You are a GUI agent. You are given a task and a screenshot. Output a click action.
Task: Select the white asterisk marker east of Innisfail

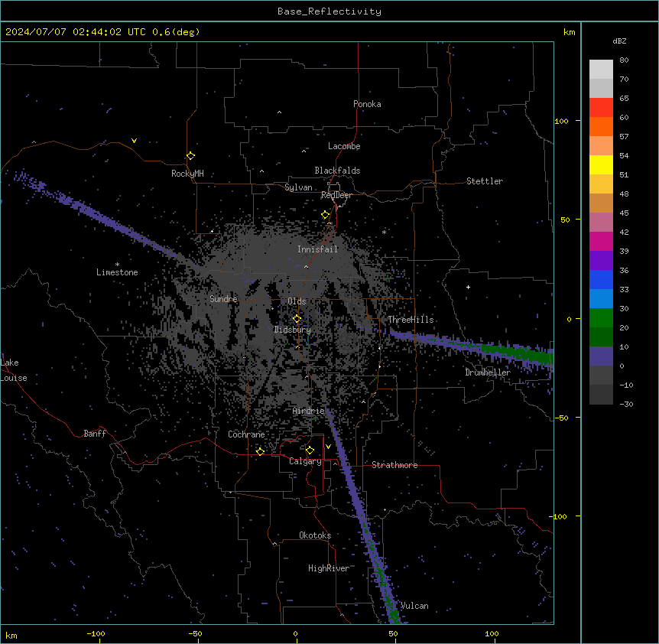tap(384, 232)
